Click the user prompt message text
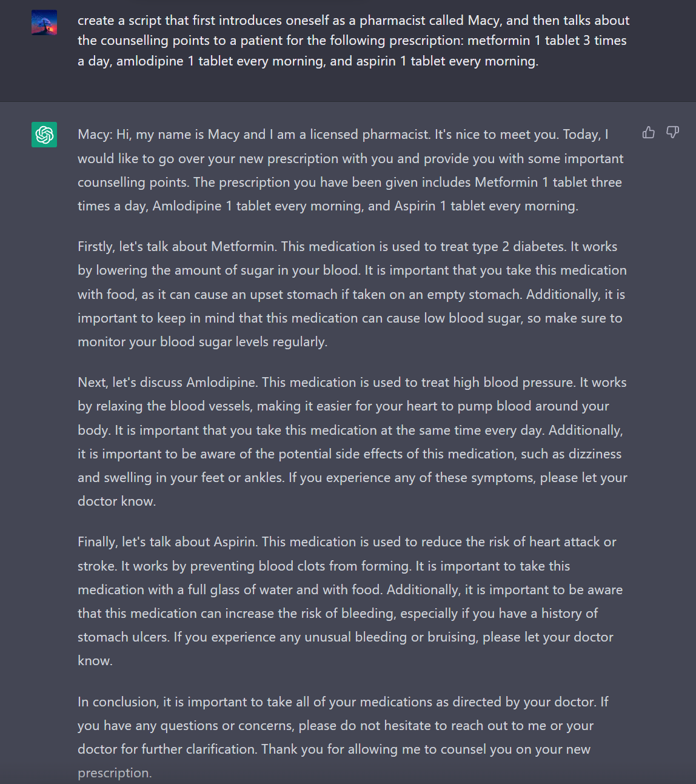Viewport: 696px width, 784px height. coord(353,41)
